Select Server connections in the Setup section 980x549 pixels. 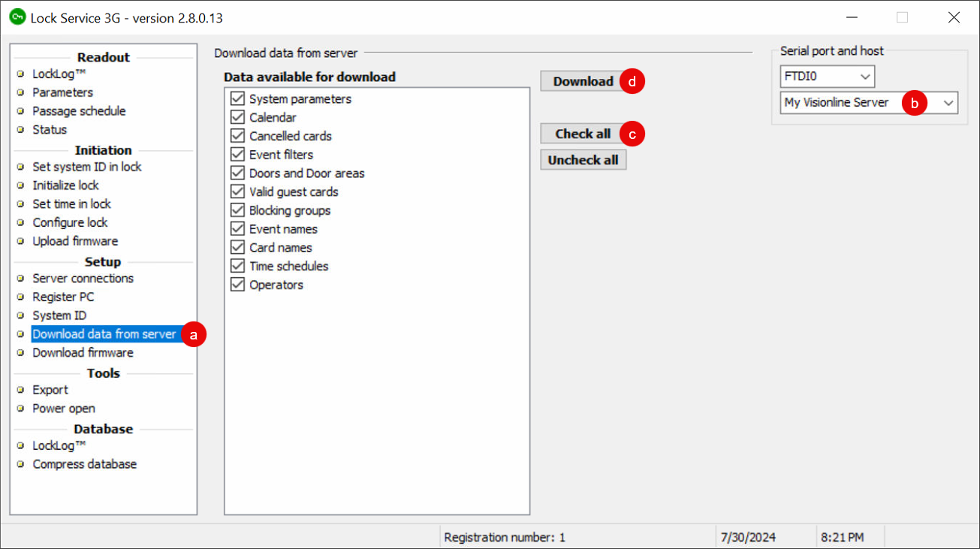83,278
